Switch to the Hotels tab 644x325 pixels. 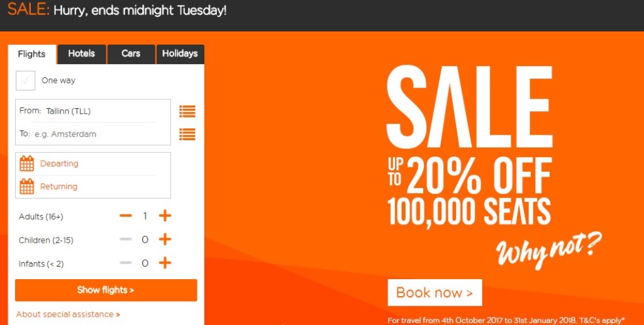click(82, 54)
